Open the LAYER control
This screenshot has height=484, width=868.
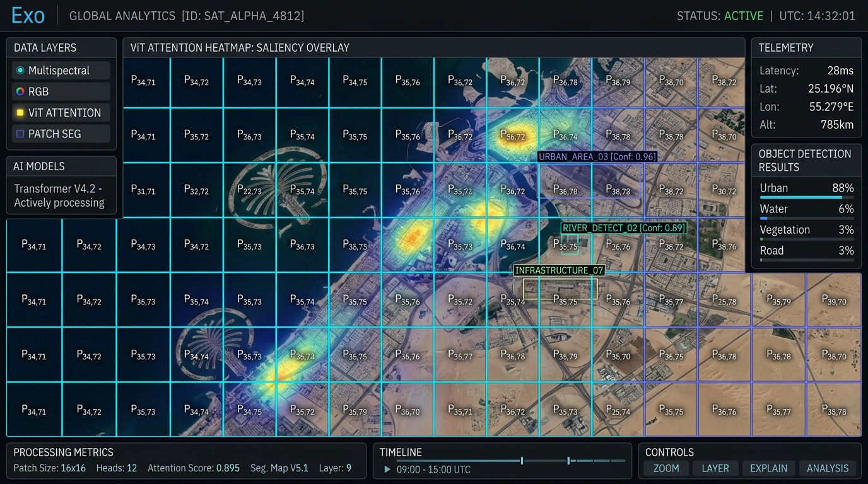715,468
